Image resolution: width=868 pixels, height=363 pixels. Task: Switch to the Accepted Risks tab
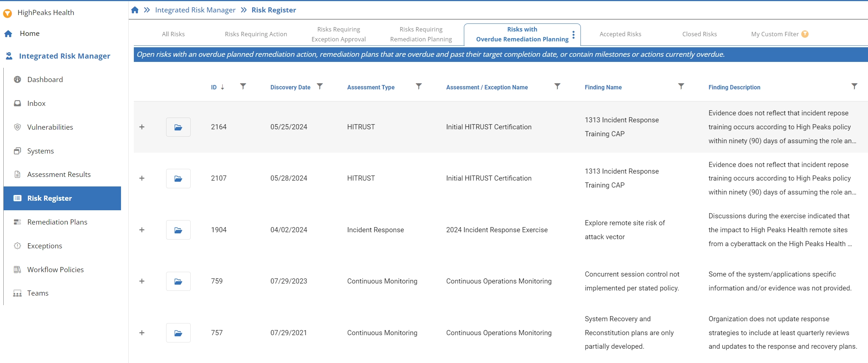(x=620, y=34)
